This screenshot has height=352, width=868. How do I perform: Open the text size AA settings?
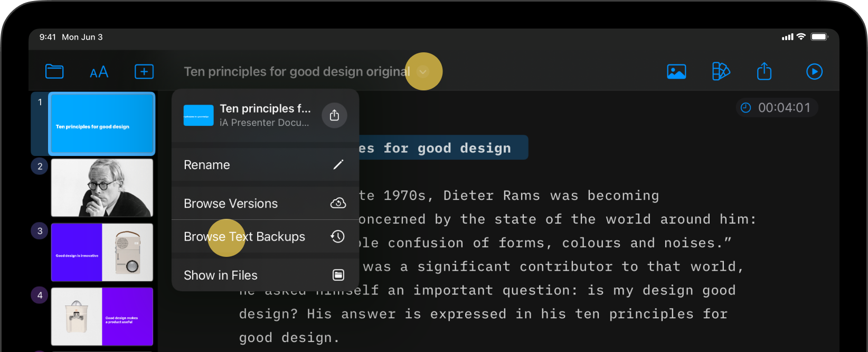click(99, 72)
